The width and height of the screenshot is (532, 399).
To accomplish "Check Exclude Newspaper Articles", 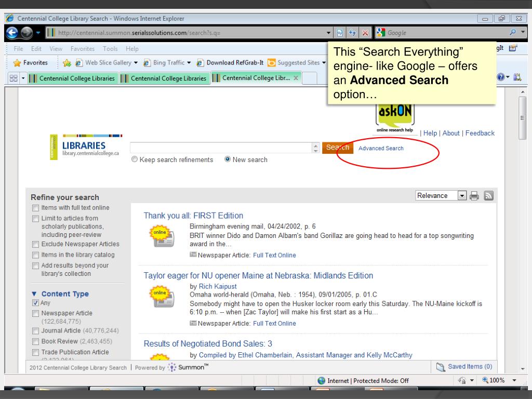I will [36, 244].
